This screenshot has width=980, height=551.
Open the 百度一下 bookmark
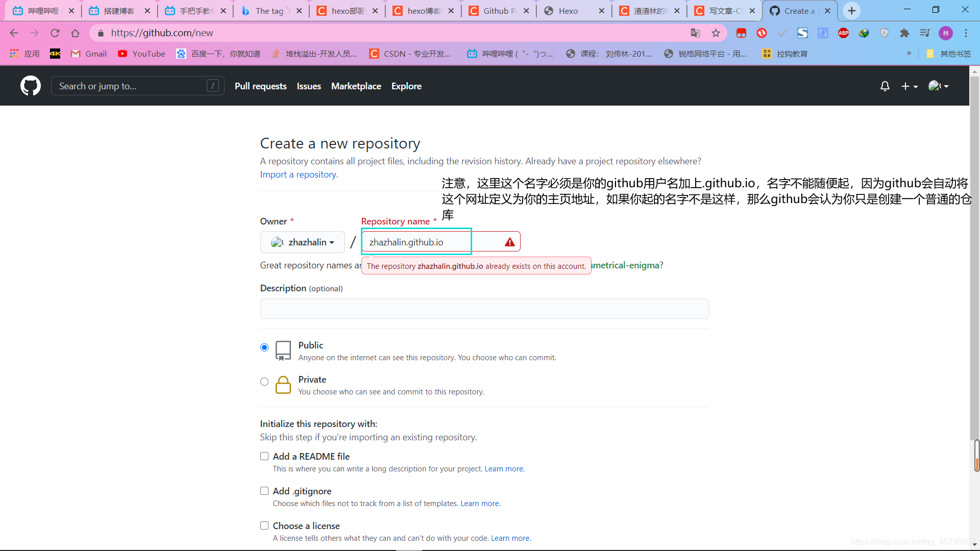[218, 54]
